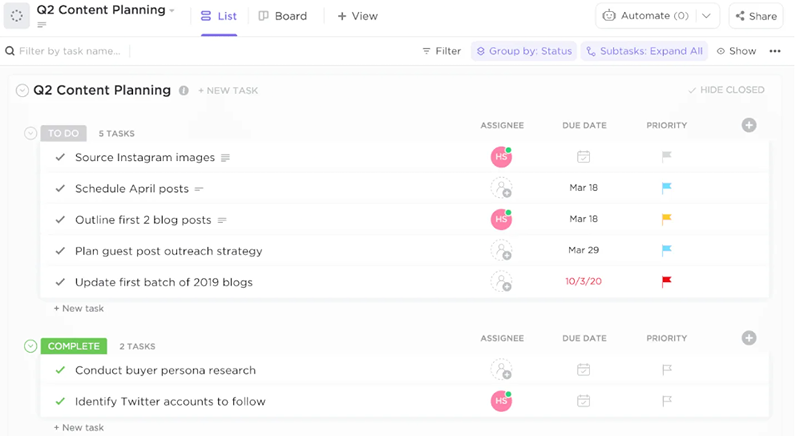The width and height of the screenshot is (800, 436).
Task: Click the Share button
Action: click(755, 16)
